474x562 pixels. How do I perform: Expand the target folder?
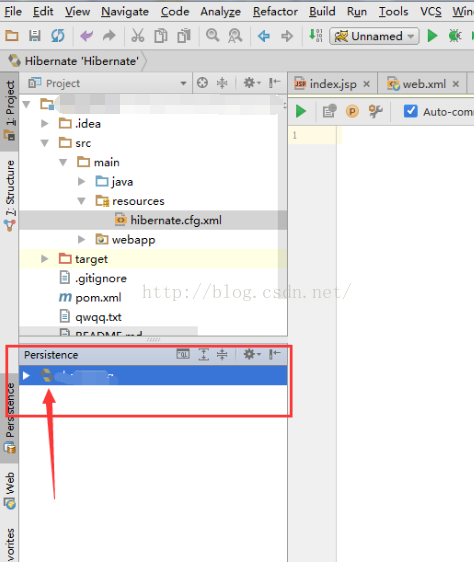click(44, 258)
